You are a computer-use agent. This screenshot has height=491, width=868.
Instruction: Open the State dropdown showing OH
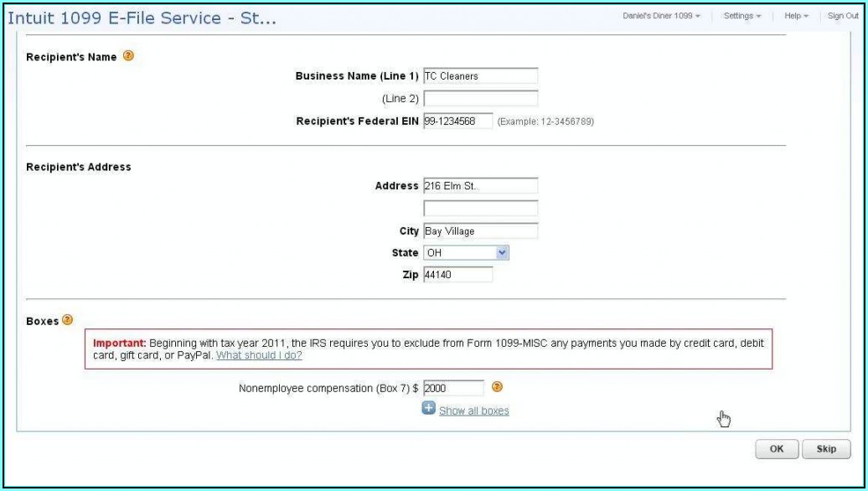466,252
